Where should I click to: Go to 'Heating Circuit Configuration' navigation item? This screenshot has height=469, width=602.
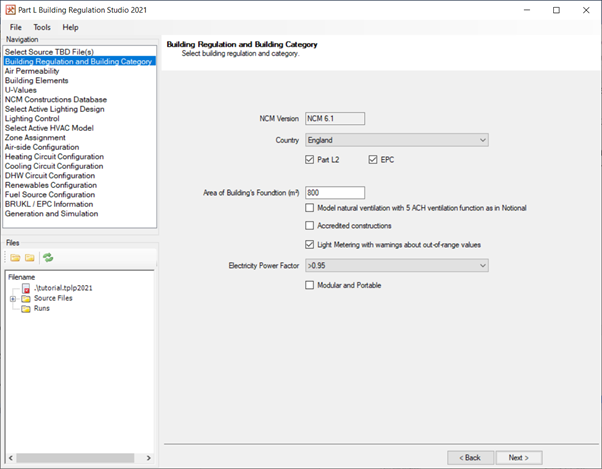coord(54,157)
